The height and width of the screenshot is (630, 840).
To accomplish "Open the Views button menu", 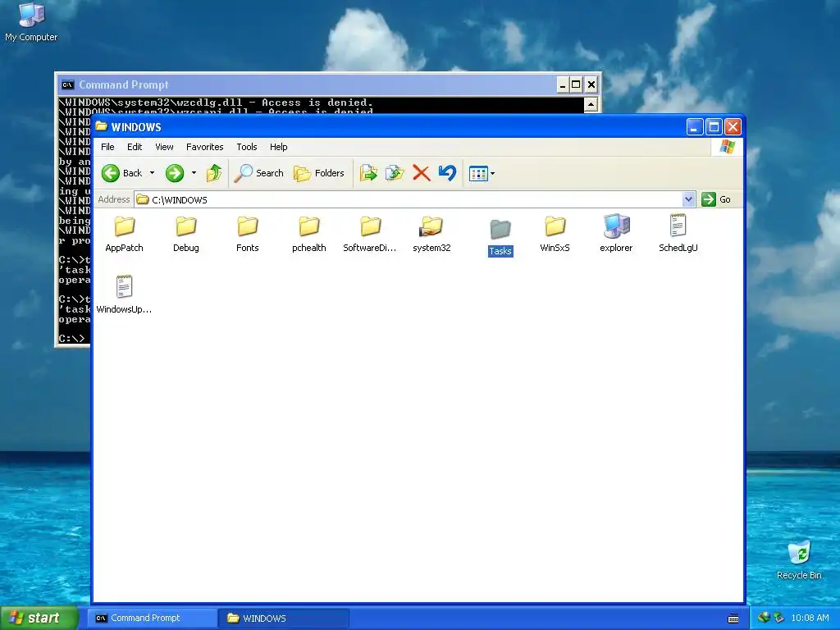I will [482, 173].
